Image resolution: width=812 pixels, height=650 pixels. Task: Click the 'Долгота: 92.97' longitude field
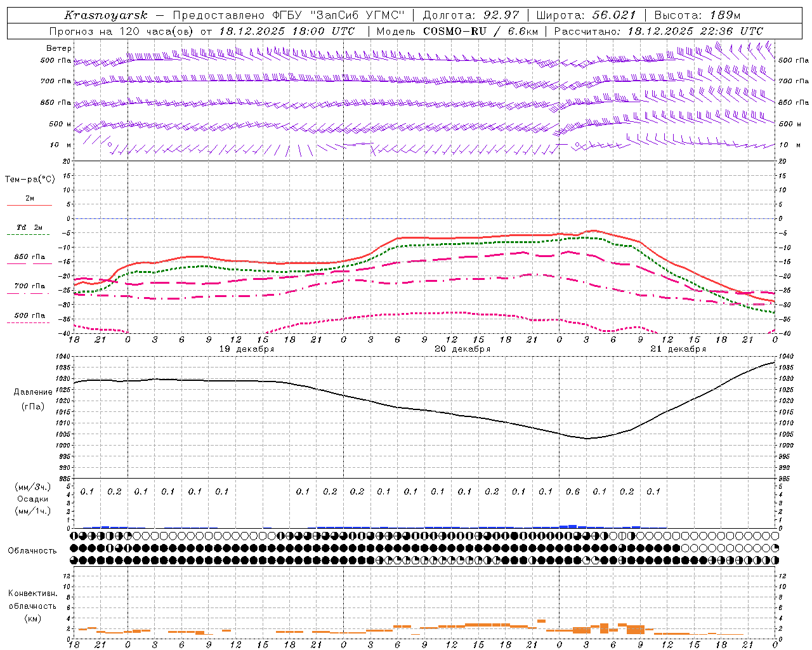(470, 15)
